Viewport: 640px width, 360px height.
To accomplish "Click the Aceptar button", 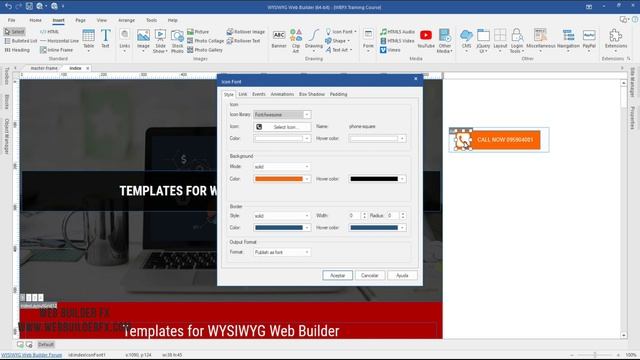I will coord(337,276).
